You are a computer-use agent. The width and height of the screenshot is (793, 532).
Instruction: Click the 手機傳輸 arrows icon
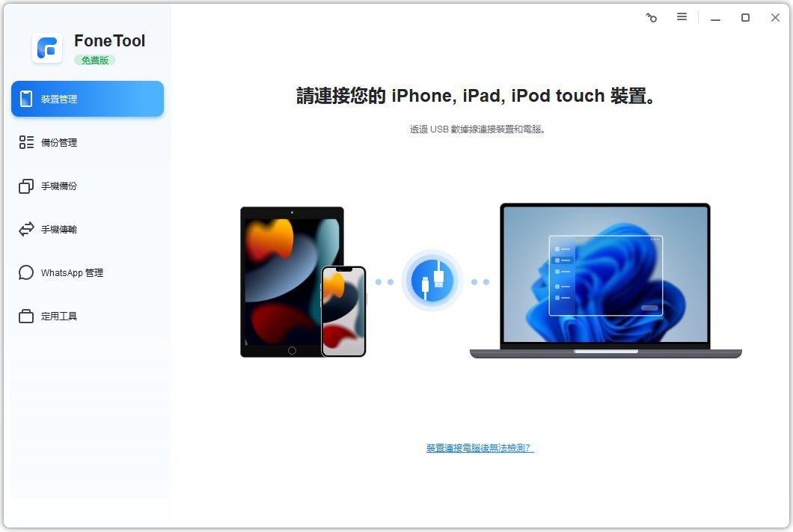(x=26, y=229)
